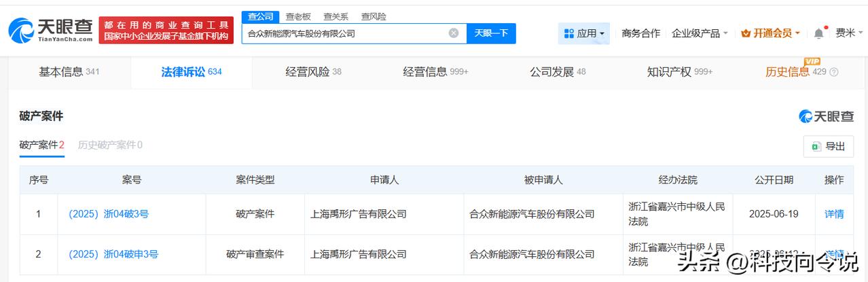Screen dimensions: 868x282
Task: Switch to the 查风险 search tab
Action: [374, 16]
